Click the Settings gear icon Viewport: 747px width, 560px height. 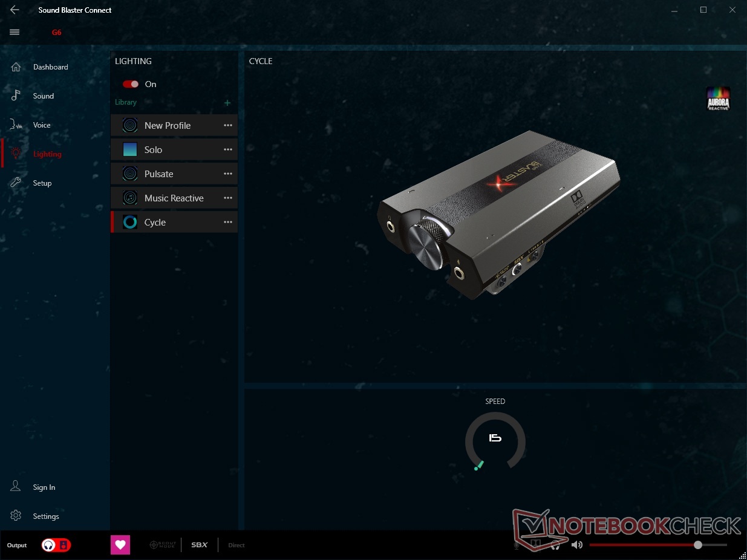point(16,516)
